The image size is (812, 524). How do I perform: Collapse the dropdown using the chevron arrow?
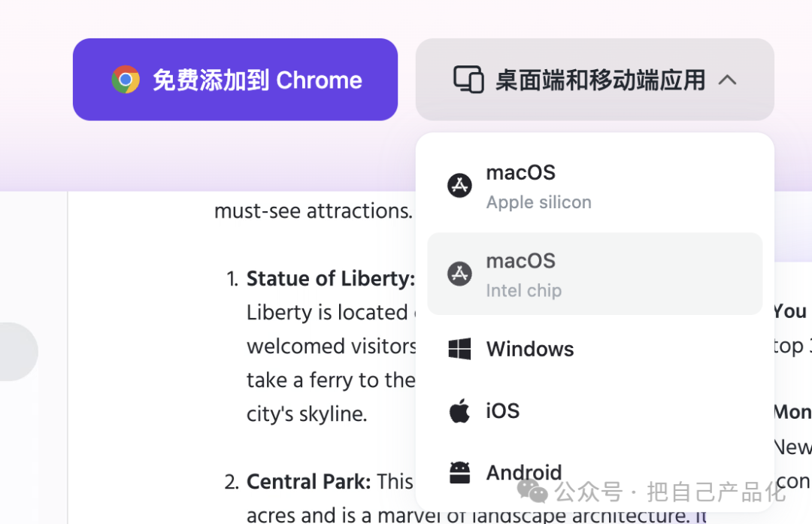pos(727,80)
